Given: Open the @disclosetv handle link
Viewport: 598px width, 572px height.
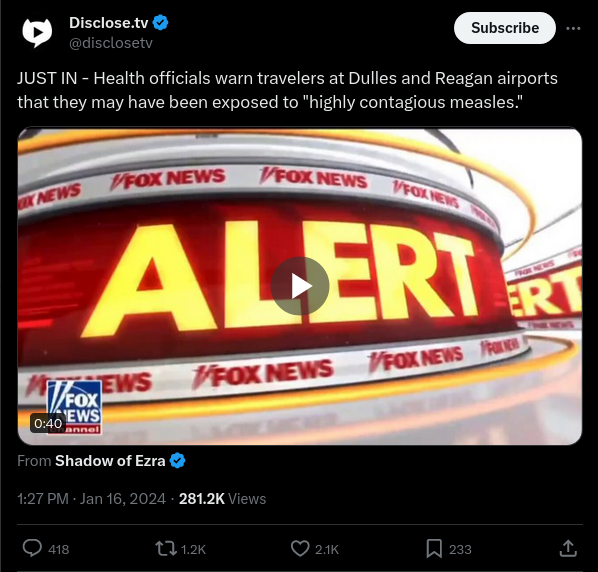Looking at the screenshot, I should coord(111,43).
